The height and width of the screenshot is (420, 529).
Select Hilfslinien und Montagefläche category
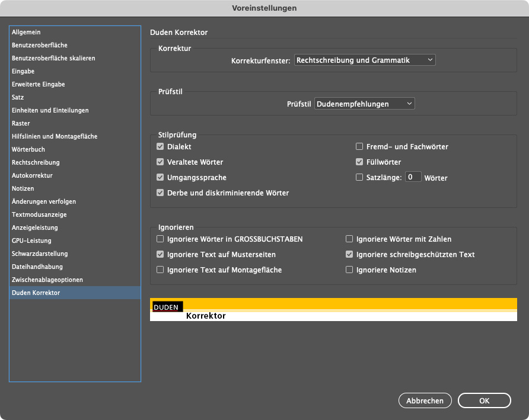point(55,136)
